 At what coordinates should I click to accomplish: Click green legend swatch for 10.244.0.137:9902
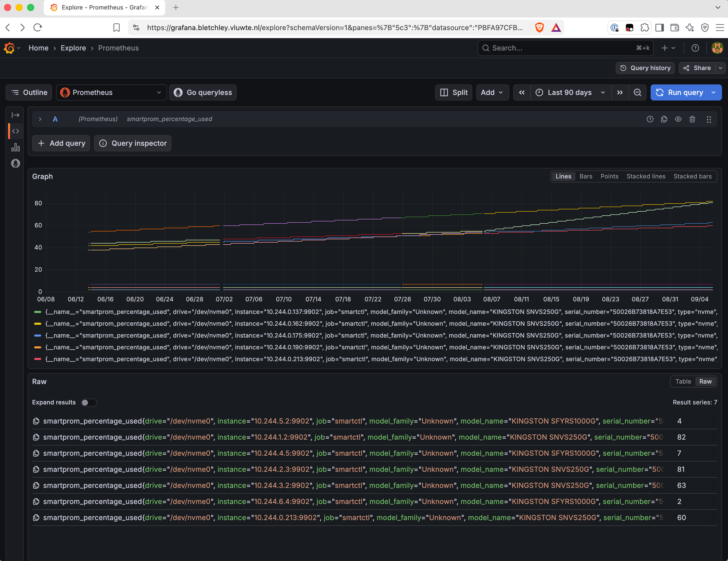pyautogui.click(x=37, y=312)
